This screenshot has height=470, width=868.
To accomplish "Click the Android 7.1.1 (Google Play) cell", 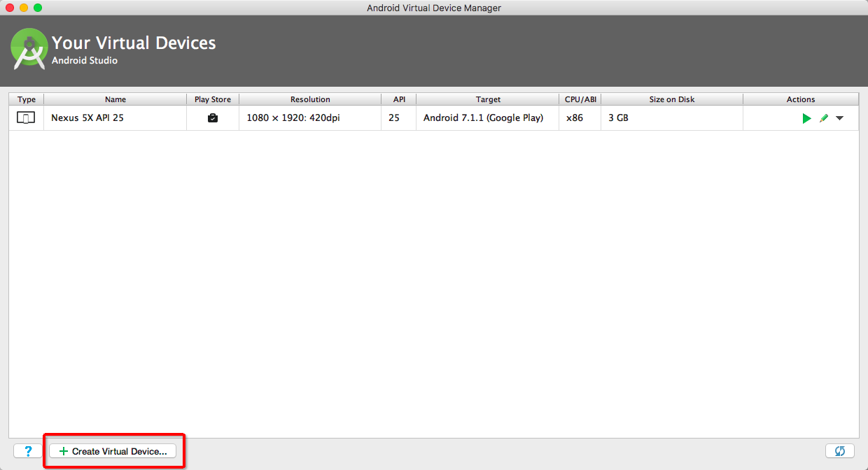I will 488,118.
